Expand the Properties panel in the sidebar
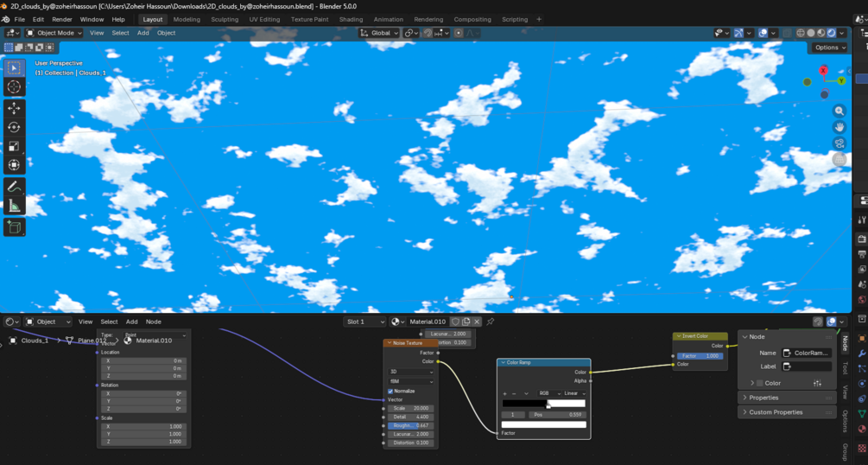The image size is (868, 465). click(x=786, y=398)
